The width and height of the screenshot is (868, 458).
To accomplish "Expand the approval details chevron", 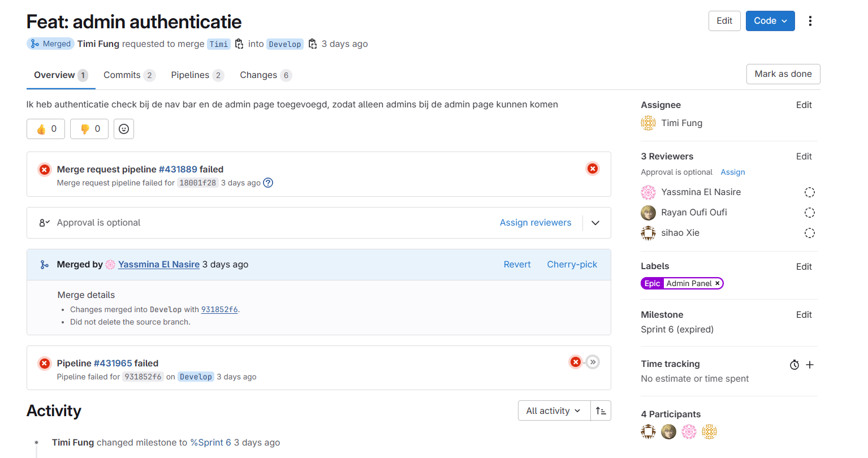I will tap(595, 223).
